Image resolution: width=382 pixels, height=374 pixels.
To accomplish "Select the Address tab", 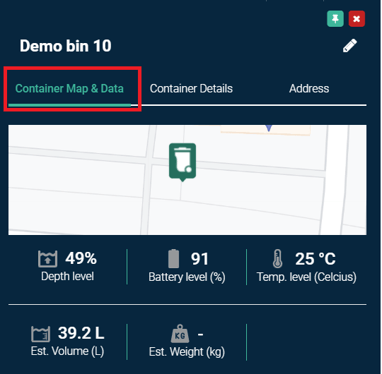I will (x=309, y=89).
